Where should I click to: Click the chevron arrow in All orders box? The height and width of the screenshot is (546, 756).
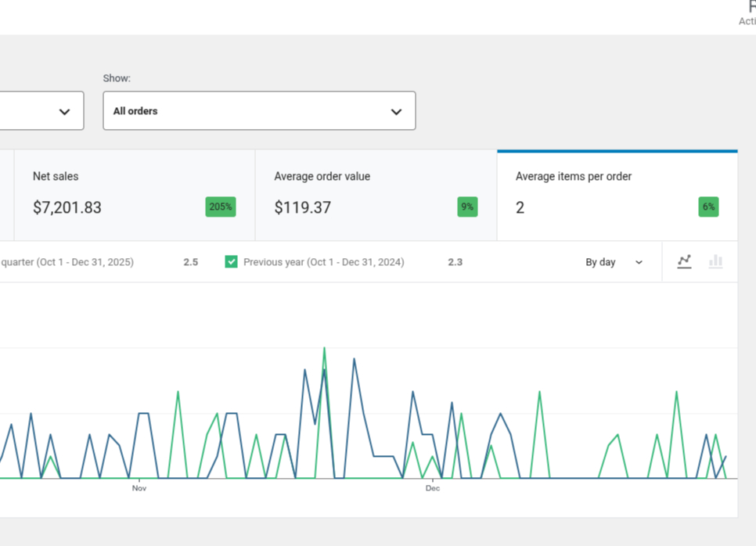point(397,112)
